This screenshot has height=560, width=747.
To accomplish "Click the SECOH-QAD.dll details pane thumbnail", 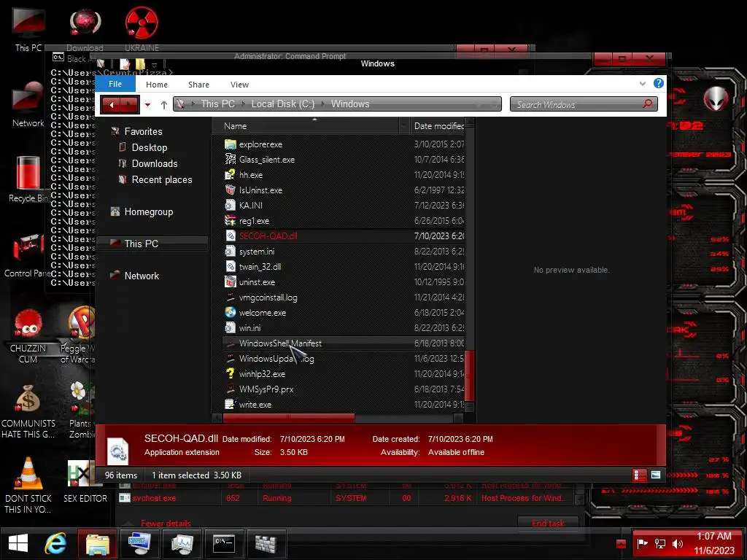I will (118, 451).
